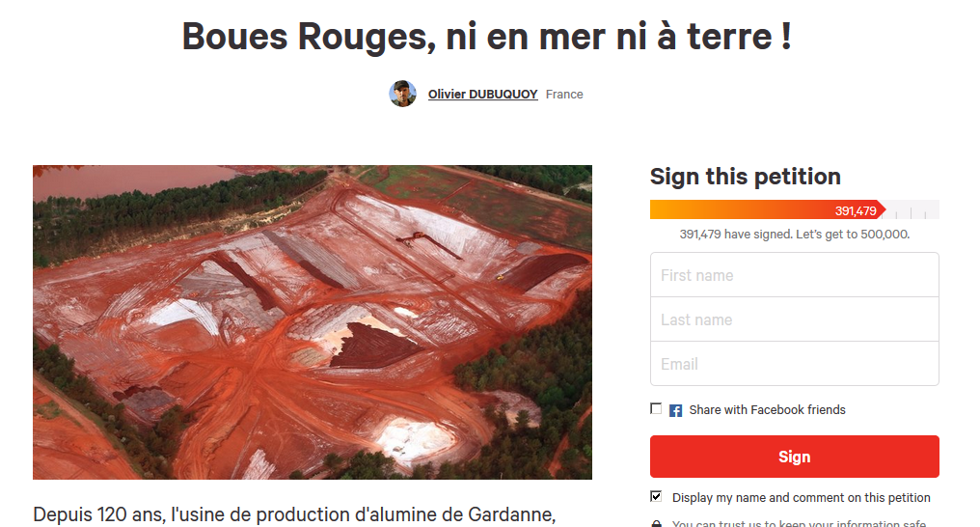Uncheck Display my name and comment checkbox
This screenshot has width=980, height=527.
pos(656,496)
